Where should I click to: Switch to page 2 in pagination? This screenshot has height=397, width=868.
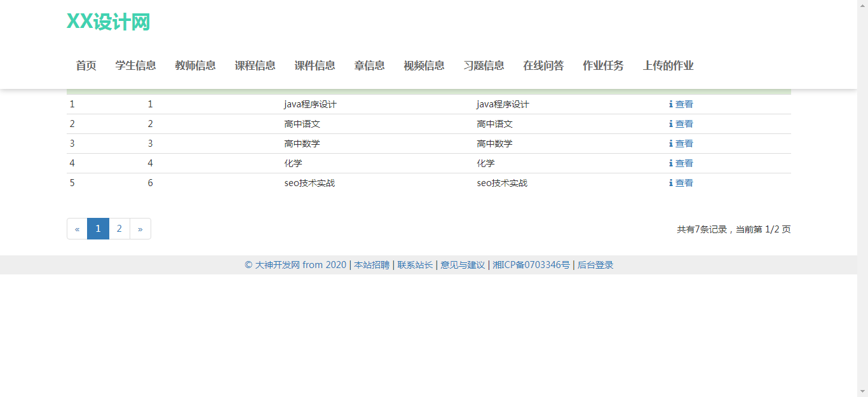(x=119, y=229)
